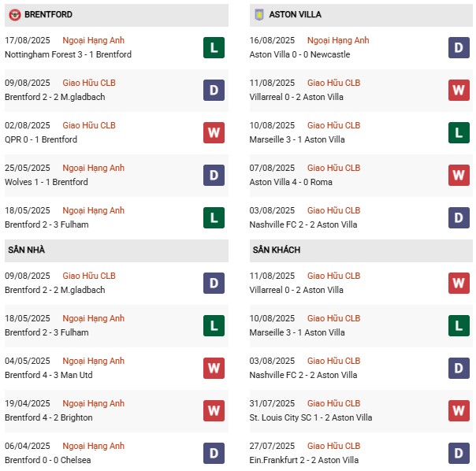The height and width of the screenshot is (471, 476).
Task: Select the D badge for Wolves 1 - 1 Brentford
Action: [x=214, y=176]
